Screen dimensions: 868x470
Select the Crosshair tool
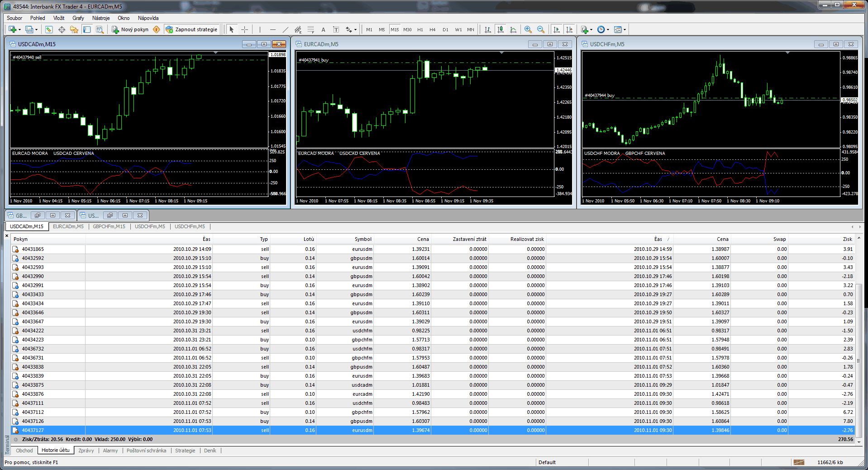(244, 29)
